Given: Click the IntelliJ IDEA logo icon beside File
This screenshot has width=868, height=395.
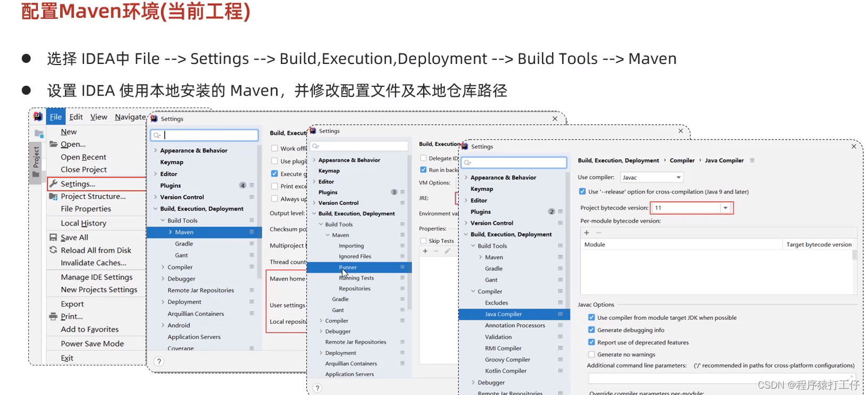Looking at the screenshot, I should [38, 117].
